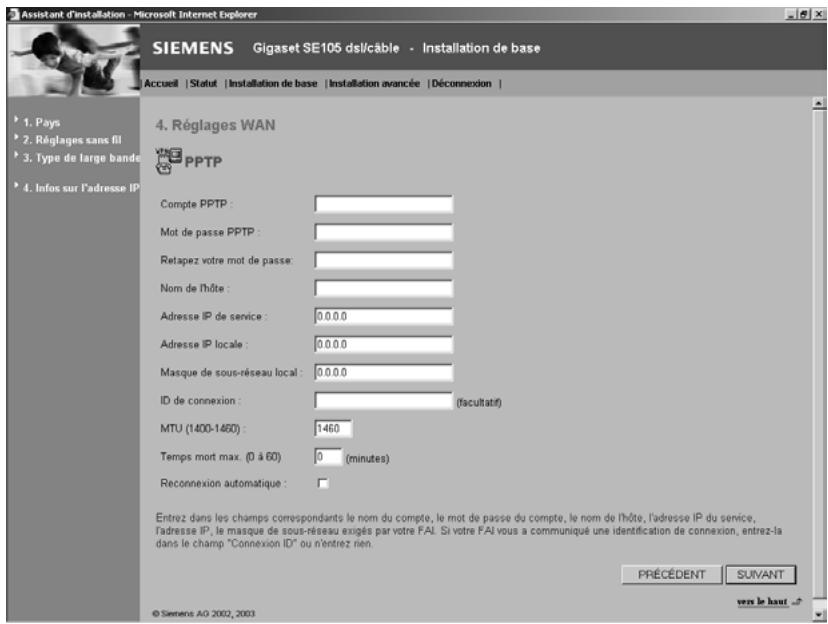828x624 pixels.
Task: Click the Adresse IP locale field
Action: [383, 344]
